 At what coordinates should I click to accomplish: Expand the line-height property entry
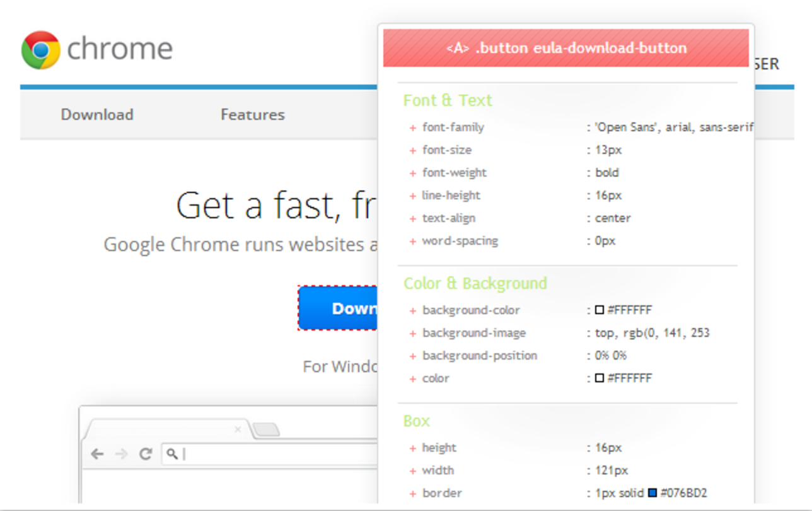click(413, 195)
